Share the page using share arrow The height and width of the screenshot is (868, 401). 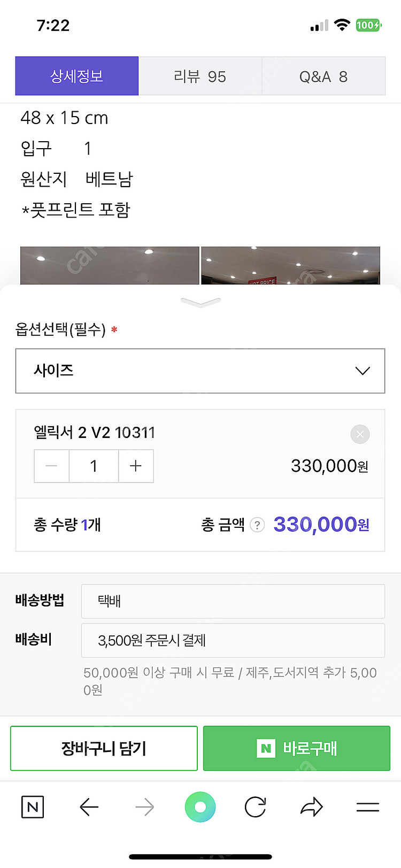click(311, 807)
